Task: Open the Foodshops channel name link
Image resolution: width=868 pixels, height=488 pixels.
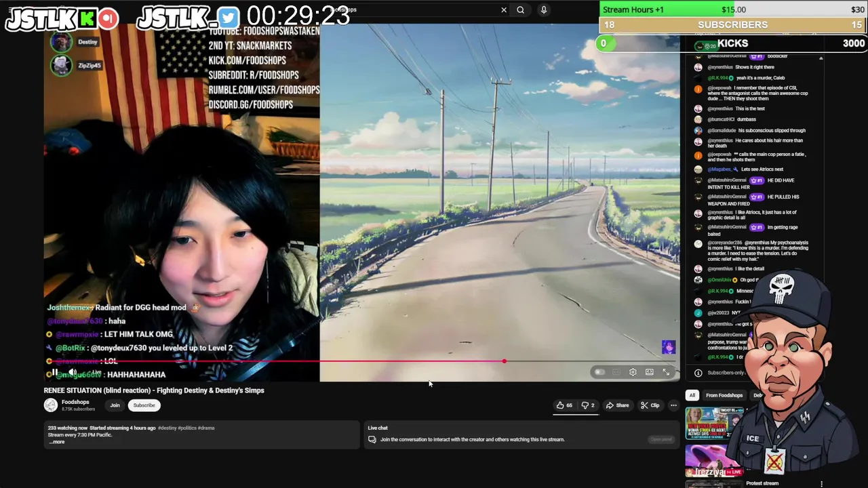Action: click(75, 402)
